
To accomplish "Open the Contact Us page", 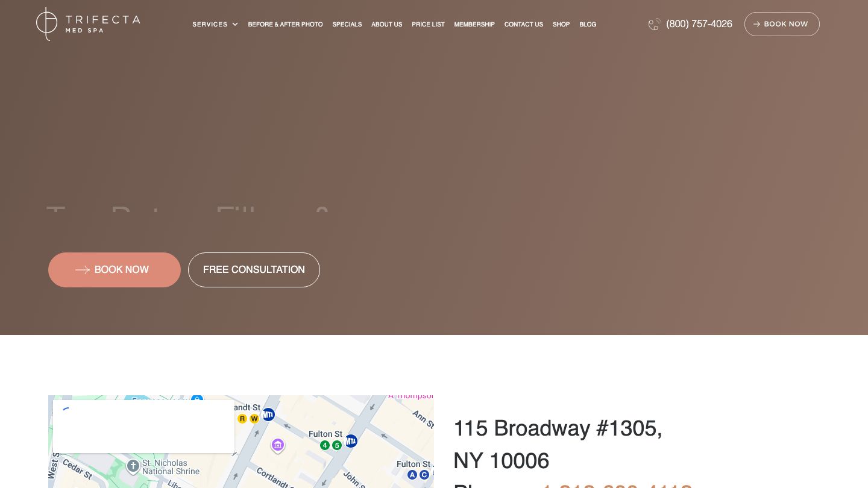I will tap(524, 24).
